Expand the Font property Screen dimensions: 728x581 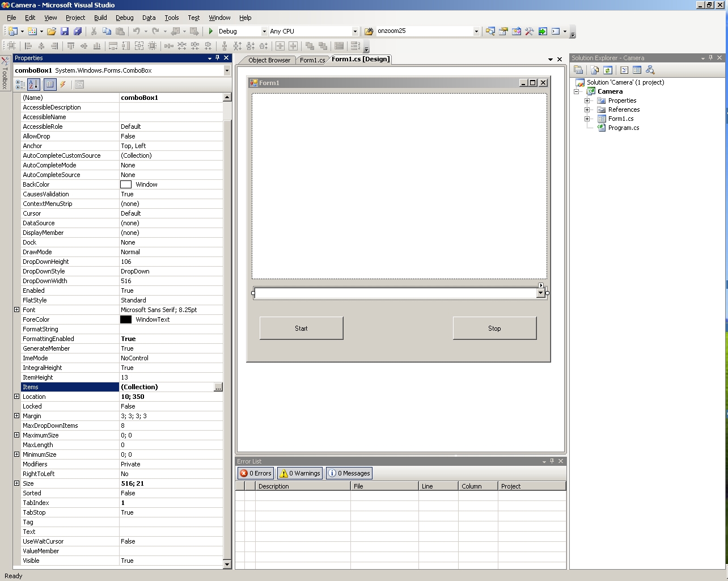click(16, 310)
